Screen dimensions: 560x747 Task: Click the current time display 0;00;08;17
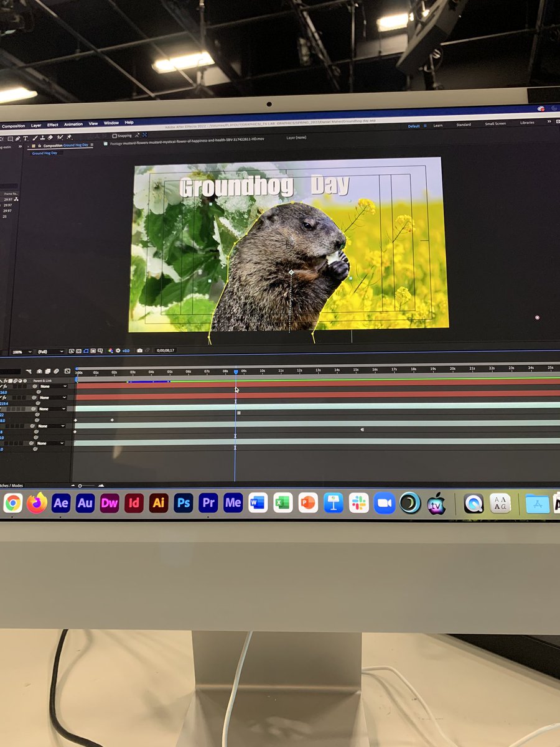point(166,350)
